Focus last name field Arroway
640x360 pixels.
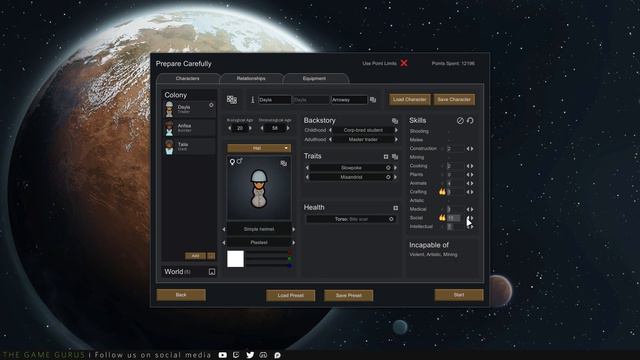click(349, 100)
